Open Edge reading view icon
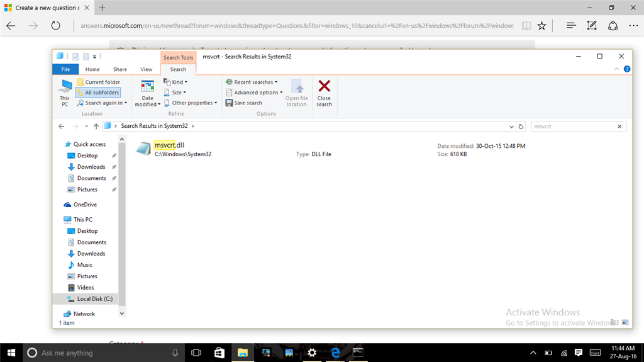This screenshot has width=644, height=362. click(526, 26)
